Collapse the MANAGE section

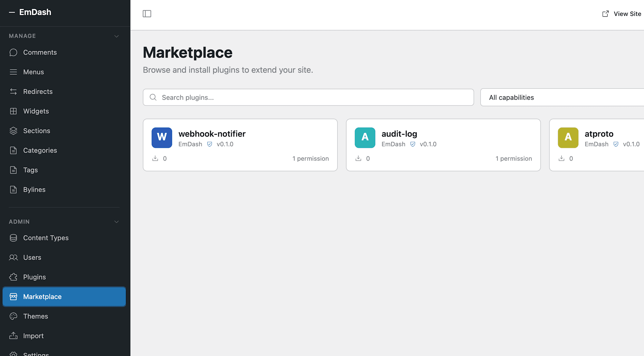(x=117, y=36)
